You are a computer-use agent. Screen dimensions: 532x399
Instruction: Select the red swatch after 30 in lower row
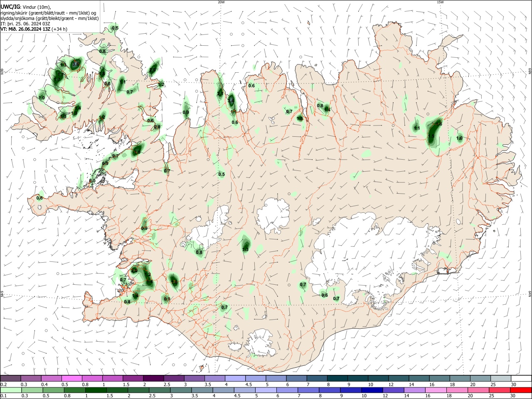pyautogui.click(x=521, y=390)
